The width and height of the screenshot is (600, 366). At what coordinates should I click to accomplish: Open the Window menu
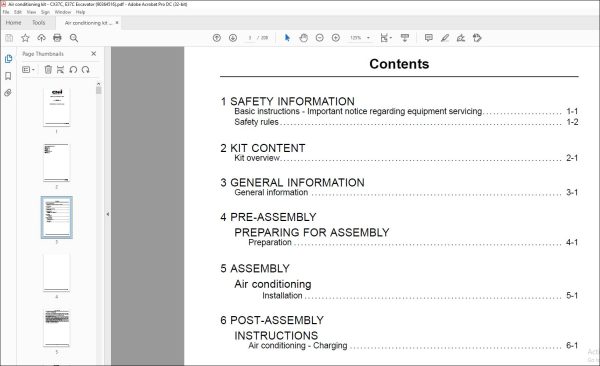pyautogui.click(x=63, y=12)
